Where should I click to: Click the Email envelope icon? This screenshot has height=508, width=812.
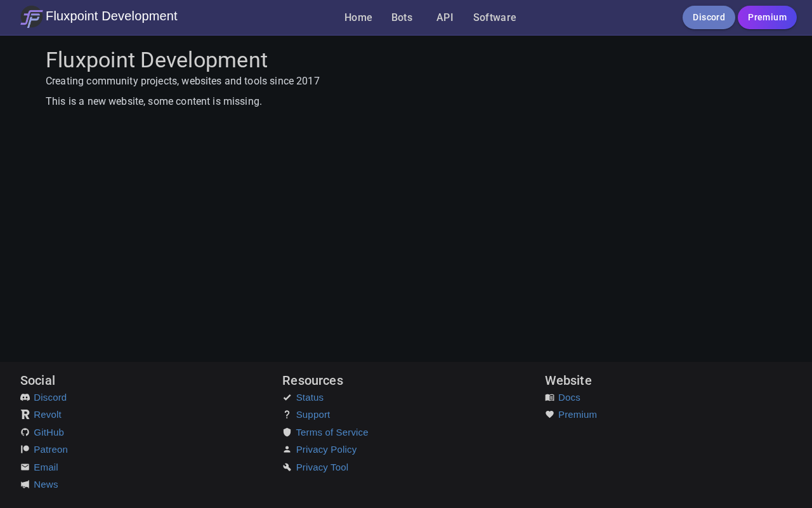(25, 467)
